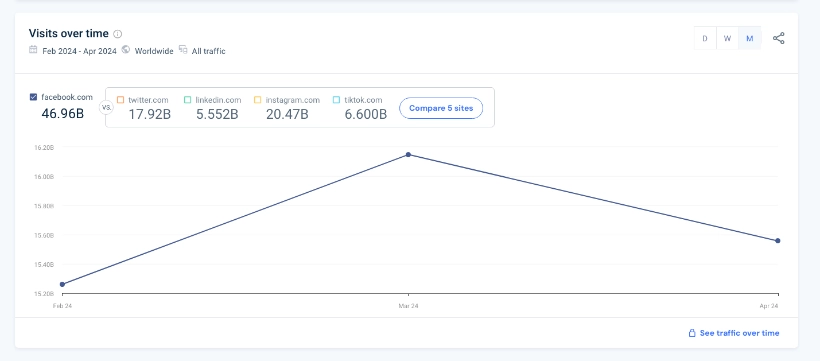Click the calendar icon before Feb 2024
The width and height of the screenshot is (820, 361).
pyautogui.click(x=33, y=50)
